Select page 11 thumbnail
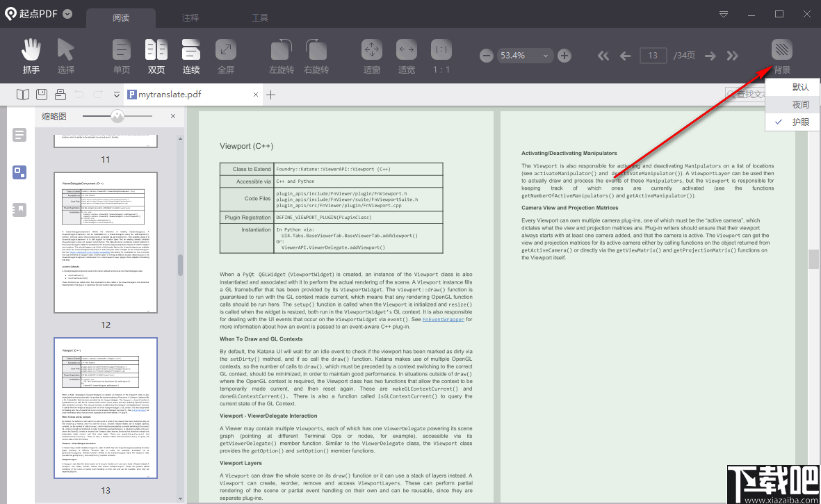The image size is (821, 504). click(x=105, y=140)
